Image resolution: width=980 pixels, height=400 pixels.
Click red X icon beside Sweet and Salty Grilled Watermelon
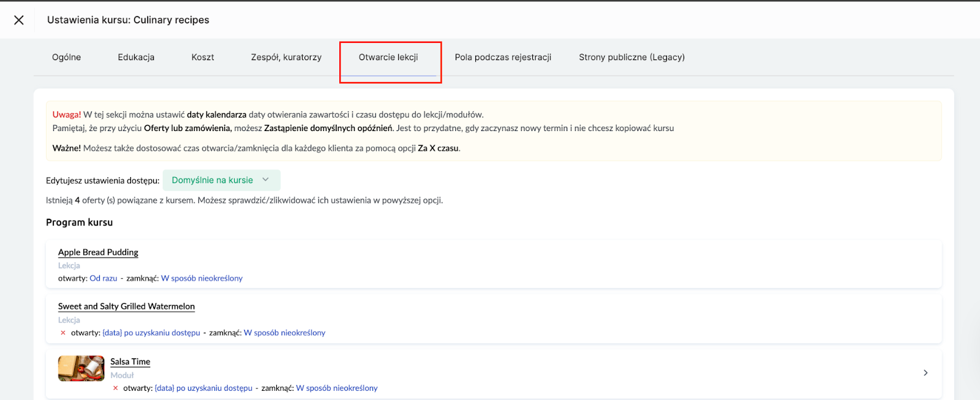click(63, 333)
